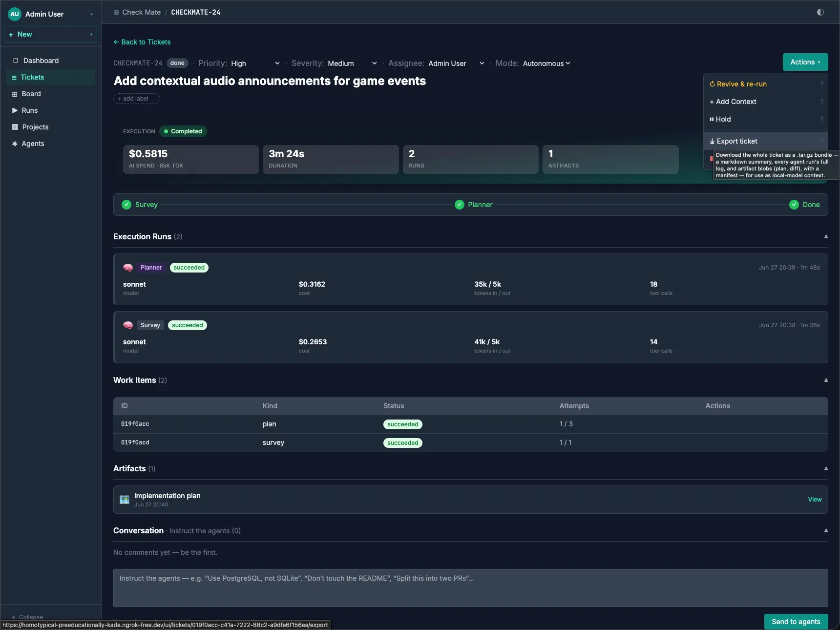Select Add Context from Actions menu
The height and width of the screenshot is (630, 840).
point(766,102)
